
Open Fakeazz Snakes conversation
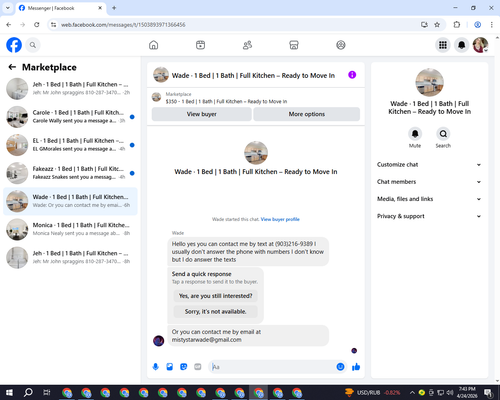tap(70, 173)
